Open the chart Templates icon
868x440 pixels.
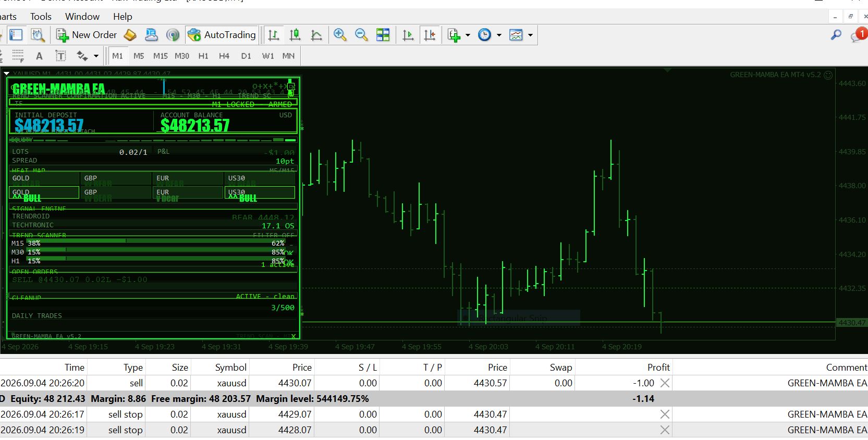click(x=516, y=35)
